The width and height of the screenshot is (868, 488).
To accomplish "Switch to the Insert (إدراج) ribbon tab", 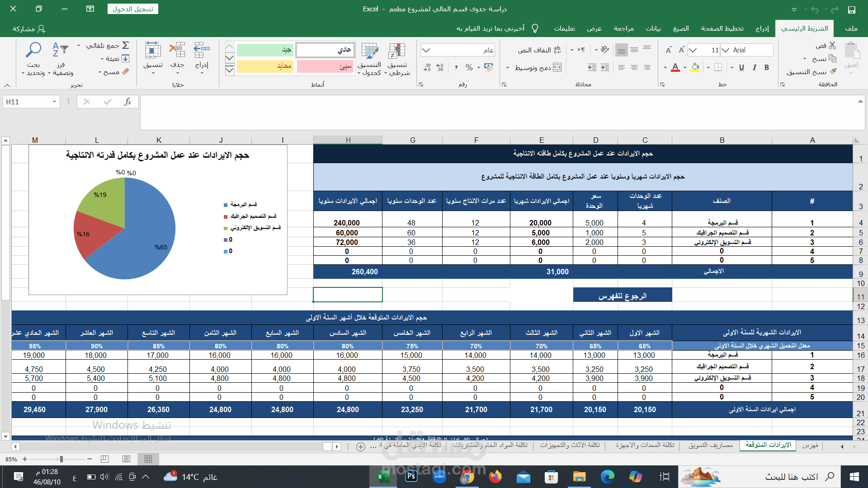I will (762, 28).
